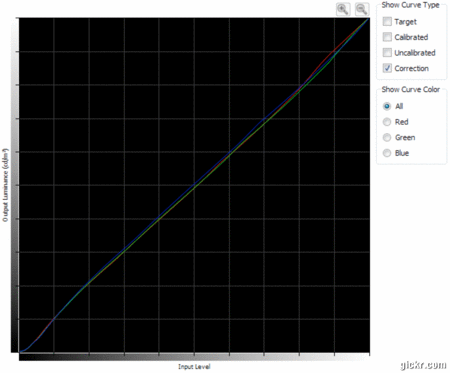The height and width of the screenshot is (374, 450).
Task: Click the zoom in magnifier icon
Action: click(x=343, y=9)
